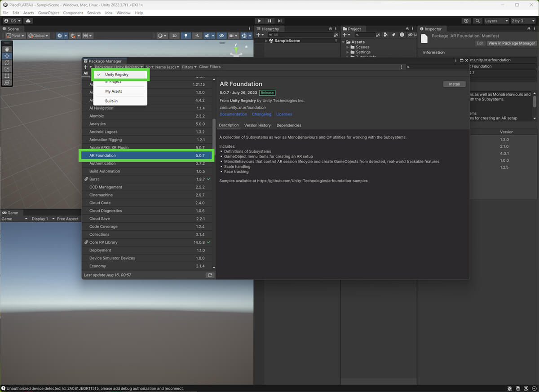Image resolution: width=539 pixels, height=392 pixels.
Task: Choose Built-in in packages dropdown
Action: pos(120,101)
